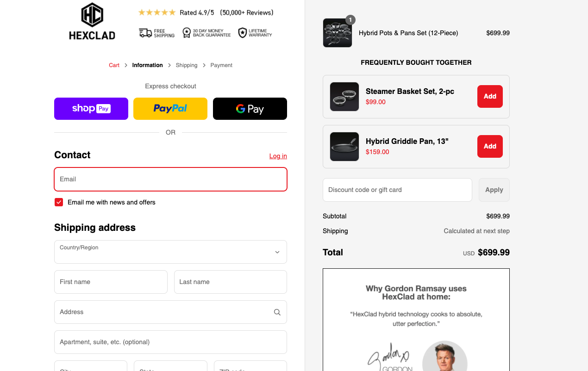
Task: Select the Shipping breadcrumb step
Action: (x=187, y=65)
